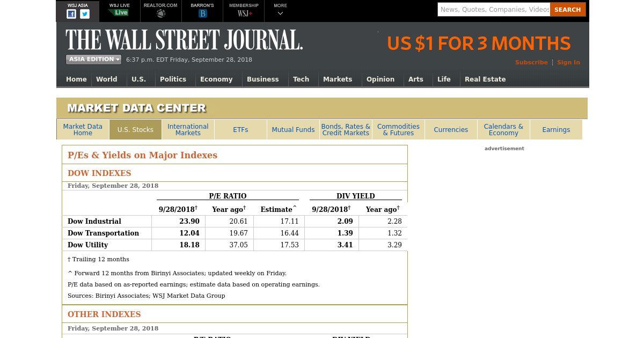Open the WSJ Live icon

pyautogui.click(x=119, y=13)
